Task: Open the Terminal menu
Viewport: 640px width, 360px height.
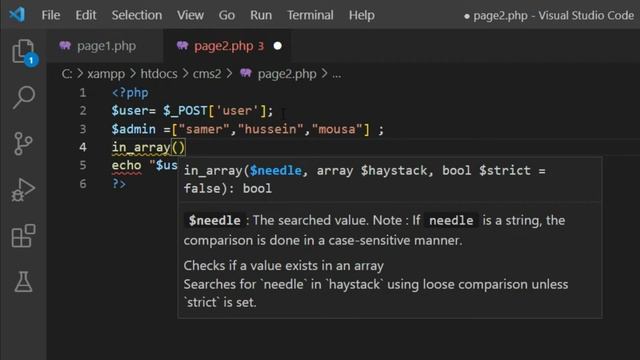Action: point(310,15)
